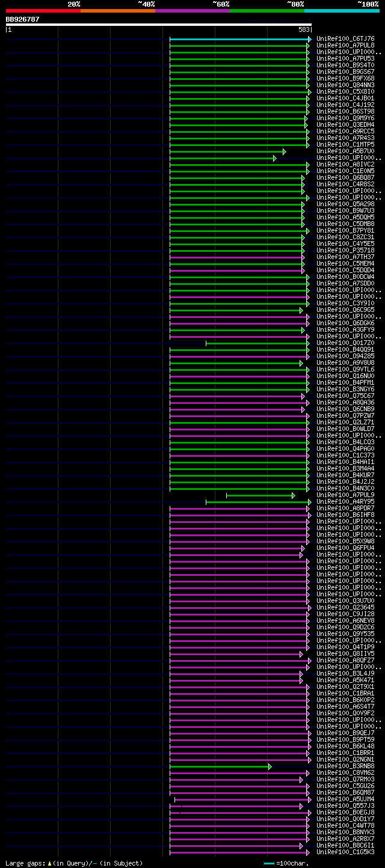Open hit UniRef100_B9GS67
This screenshot has height=868, width=385.
coord(345,72)
